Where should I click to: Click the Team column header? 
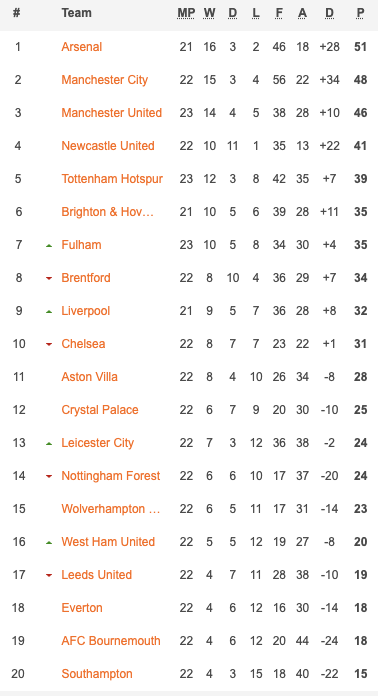click(x=77, y=13)
